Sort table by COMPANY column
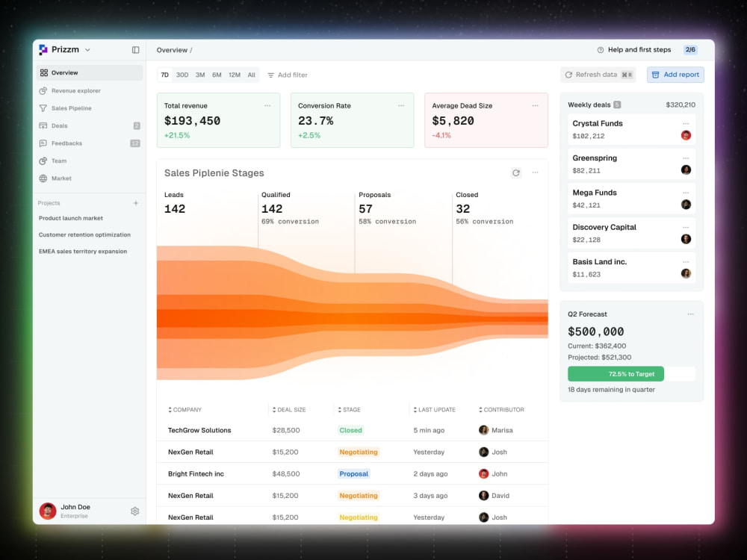This screenshot has width=747, height=560. (185, 409)
